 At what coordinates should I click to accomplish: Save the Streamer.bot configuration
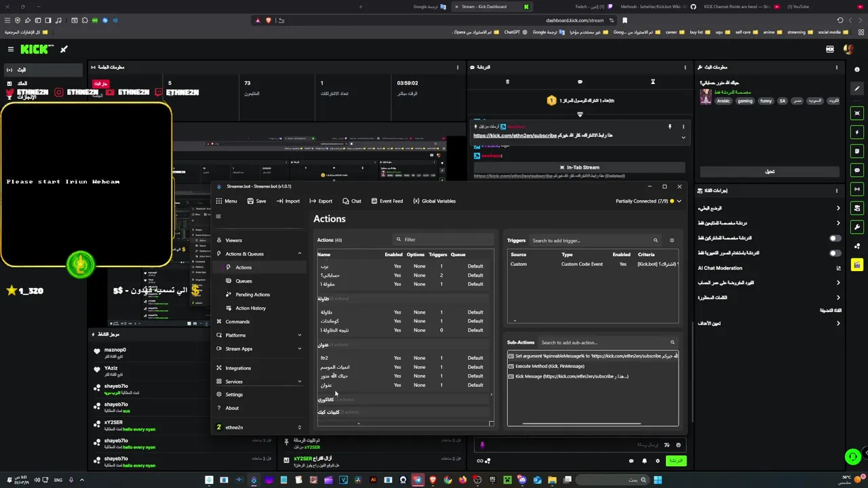pyautogui.click(x=256, y=201)
